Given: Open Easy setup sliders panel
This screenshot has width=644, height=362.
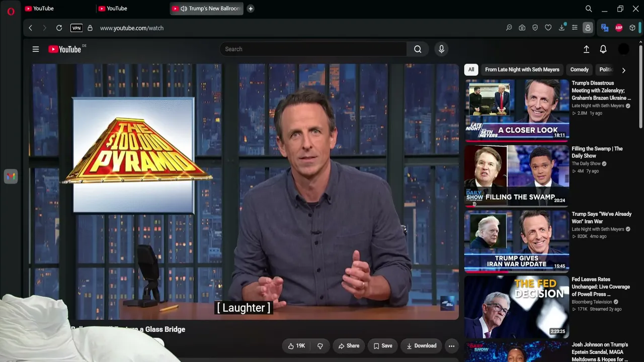Looking at the screenshot, I should [575, 28].
